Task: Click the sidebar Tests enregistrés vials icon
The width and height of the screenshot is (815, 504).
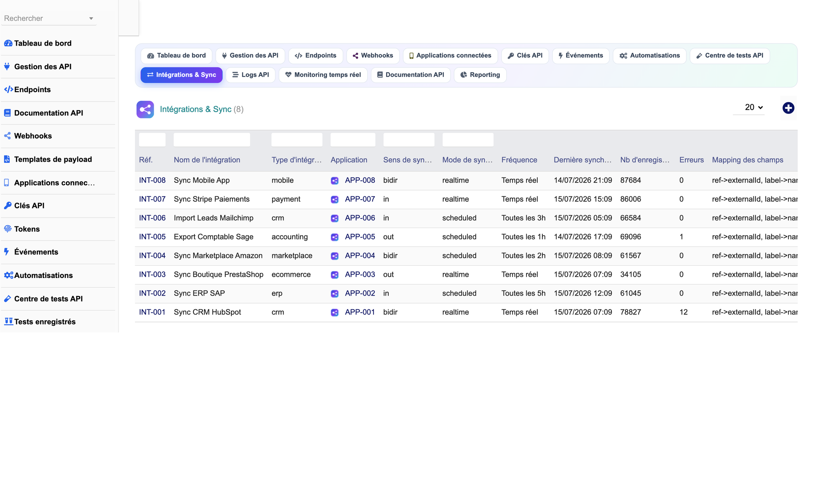Action: pos(8,321)
